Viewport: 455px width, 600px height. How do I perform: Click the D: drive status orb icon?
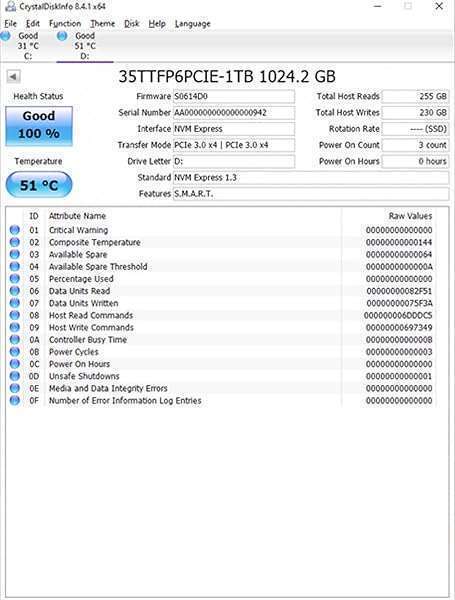click(x=62, y=36)
